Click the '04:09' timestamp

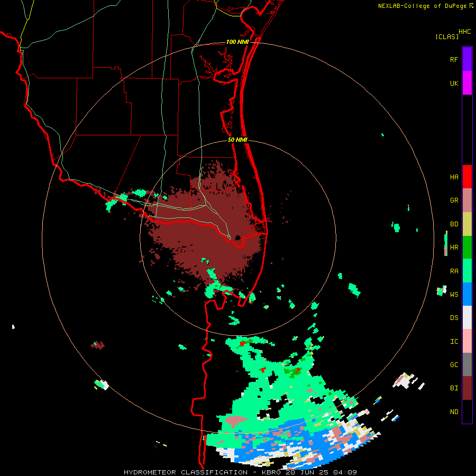[x=344, y=472]
